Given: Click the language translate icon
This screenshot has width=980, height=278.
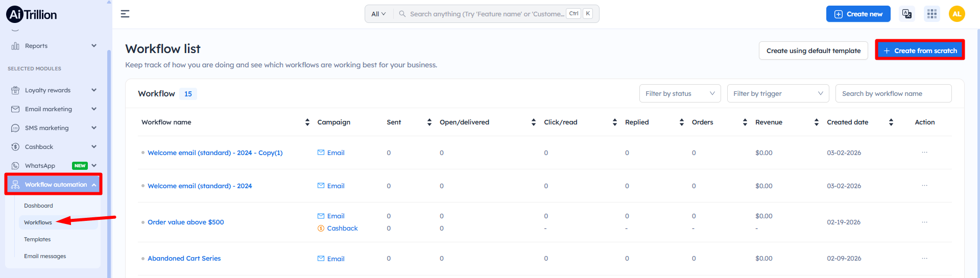Looking at the screenshot, I should click(x=906, y=14).
